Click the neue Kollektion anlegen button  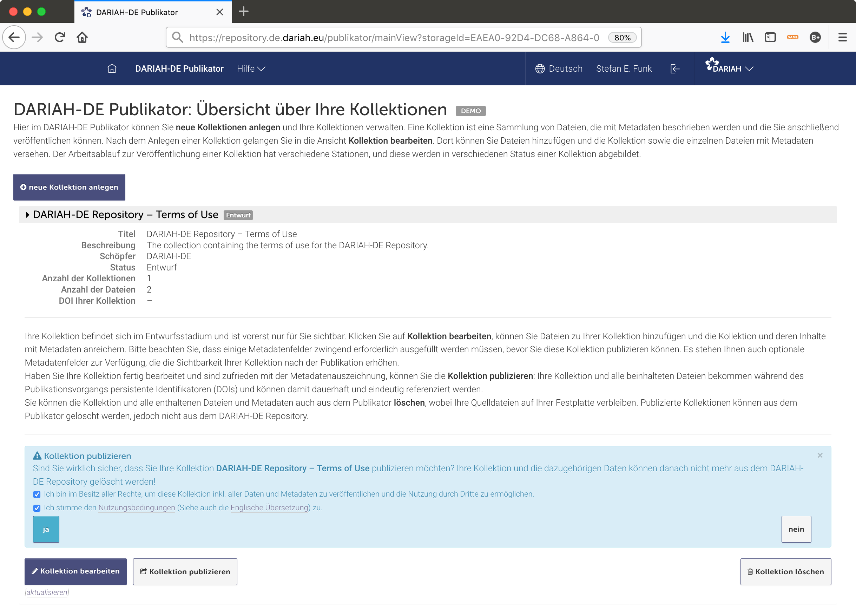click(69, 187)
